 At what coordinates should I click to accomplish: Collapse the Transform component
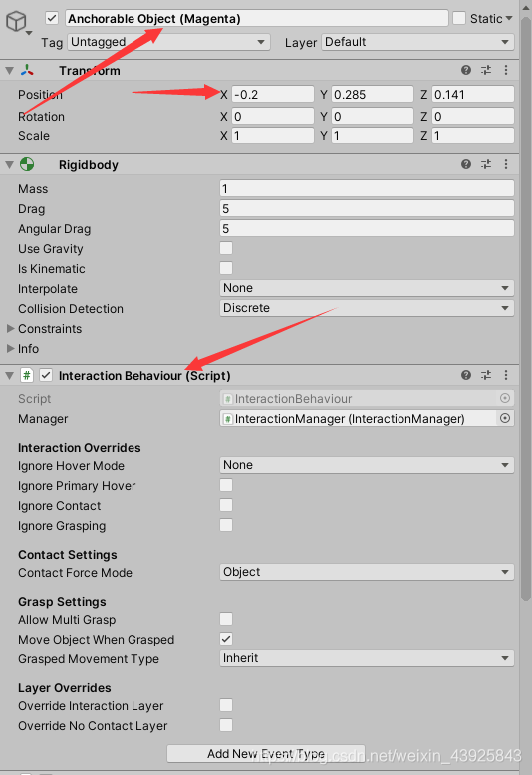9,71
